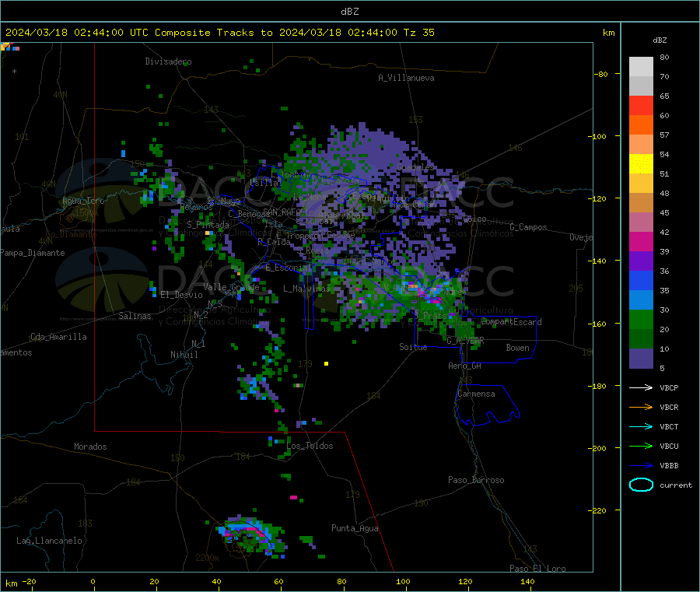Click the L_Malvinas place label
700x592 pixels.
click(306, 289)
